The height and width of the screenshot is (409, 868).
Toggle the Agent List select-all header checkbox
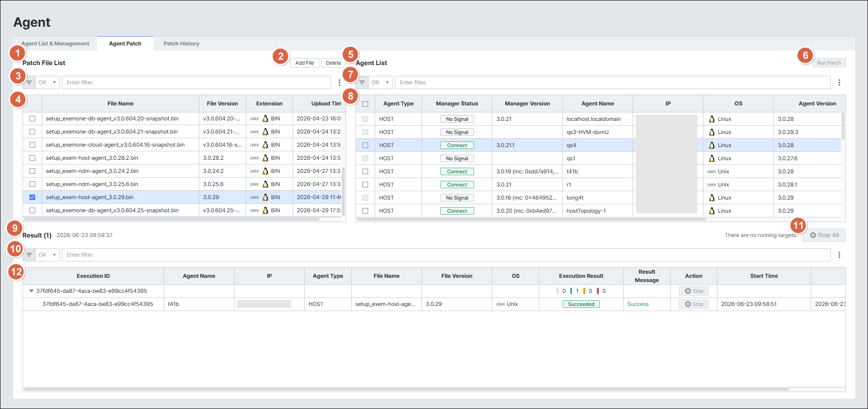[x=365, y=104]
